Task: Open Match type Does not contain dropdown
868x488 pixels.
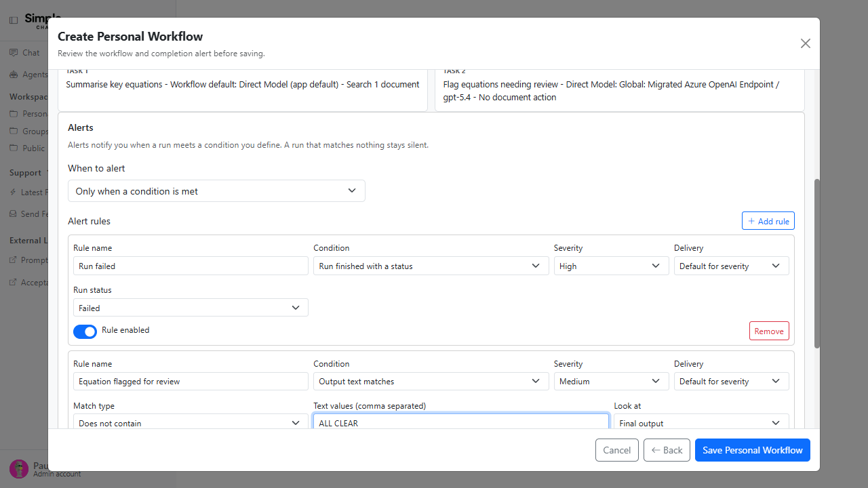Action: tap(191, 422)
